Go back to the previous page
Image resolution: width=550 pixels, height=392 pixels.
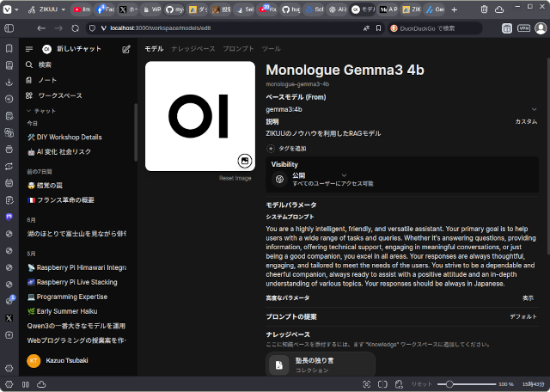click(x=41, y=28)
